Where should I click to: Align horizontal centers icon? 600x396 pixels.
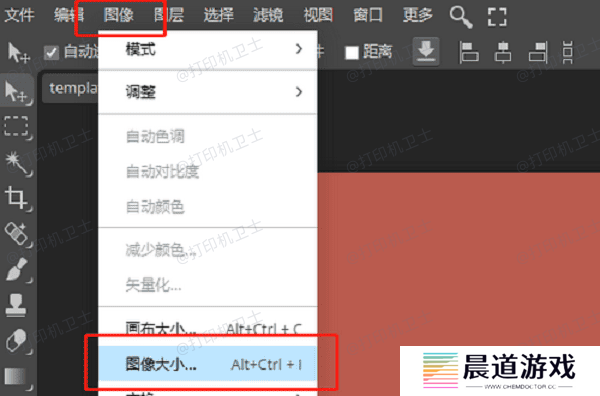(x=503, y=52)
